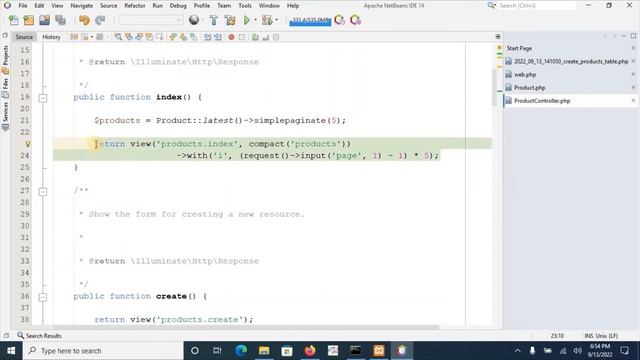The width and height of the screenshot is (640, 360).
Task: Click the Redo arrow icon
Action: [x=100, y=20]
